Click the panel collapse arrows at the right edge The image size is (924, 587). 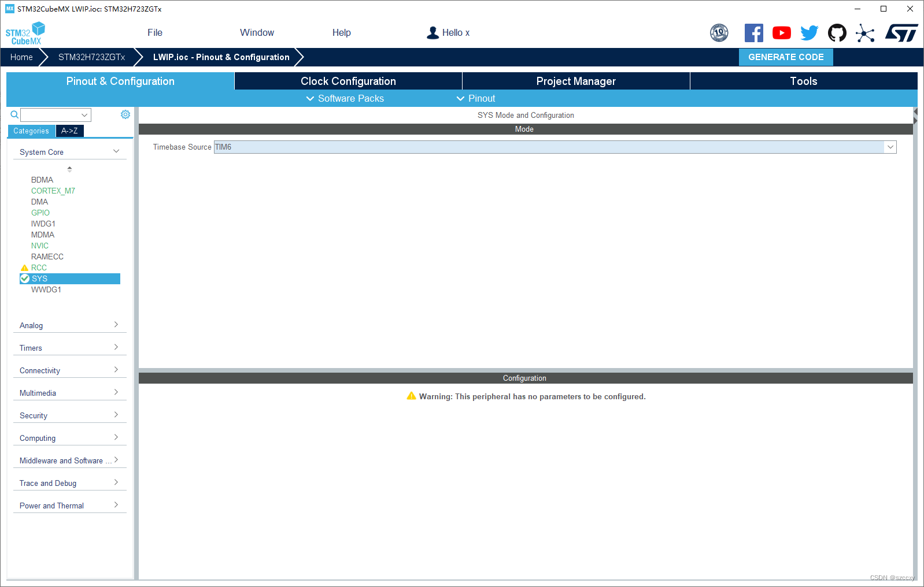click(915, 116)
